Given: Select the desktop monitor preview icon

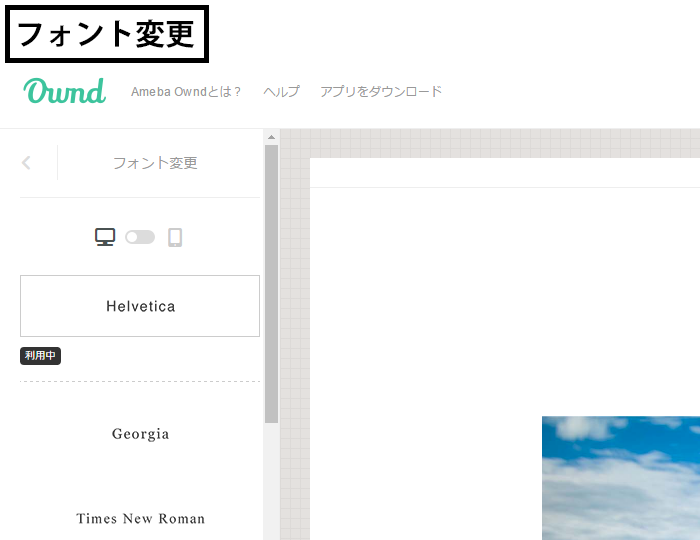Looking at the screenshot, I should [x=105, y=237].
